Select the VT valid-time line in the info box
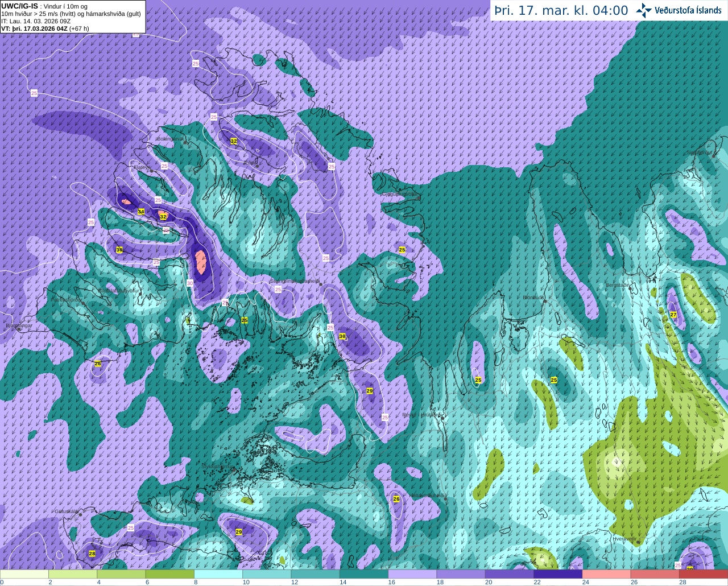Screen dimensions: 728x586 tap(45, 28)
